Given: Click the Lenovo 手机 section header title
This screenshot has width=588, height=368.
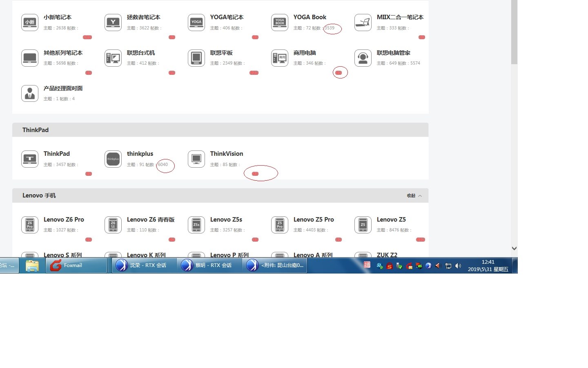Looking at the screenshot, I should tap(39, 195).
